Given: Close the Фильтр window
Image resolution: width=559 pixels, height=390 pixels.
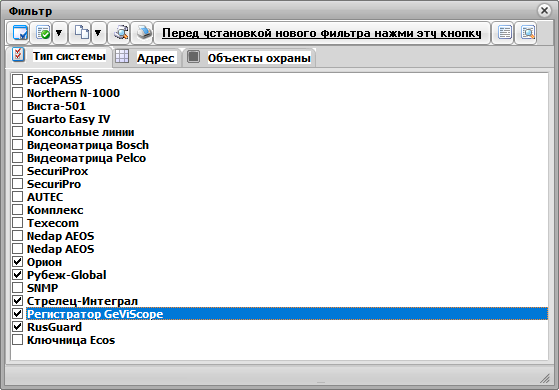Looking at the screenshot, I should click(544, 10).
